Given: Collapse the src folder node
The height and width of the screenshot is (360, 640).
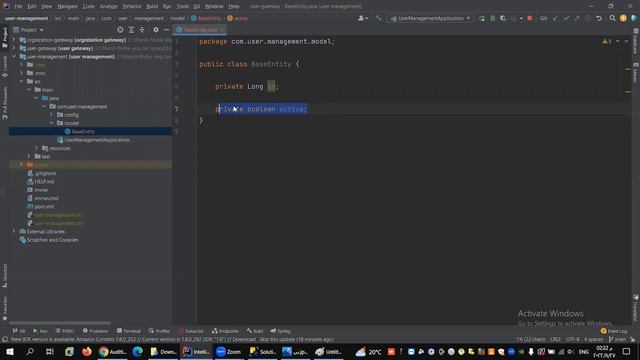Looking at the screenshot, I should (x=22, y=82).
